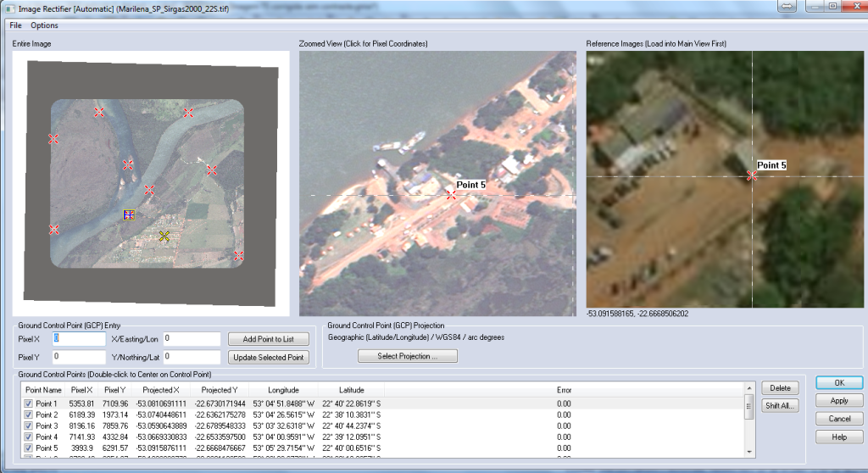868x473 pixels.
Task: Open the Options menu
Action: pyautogui.click(x=44, y=25)
